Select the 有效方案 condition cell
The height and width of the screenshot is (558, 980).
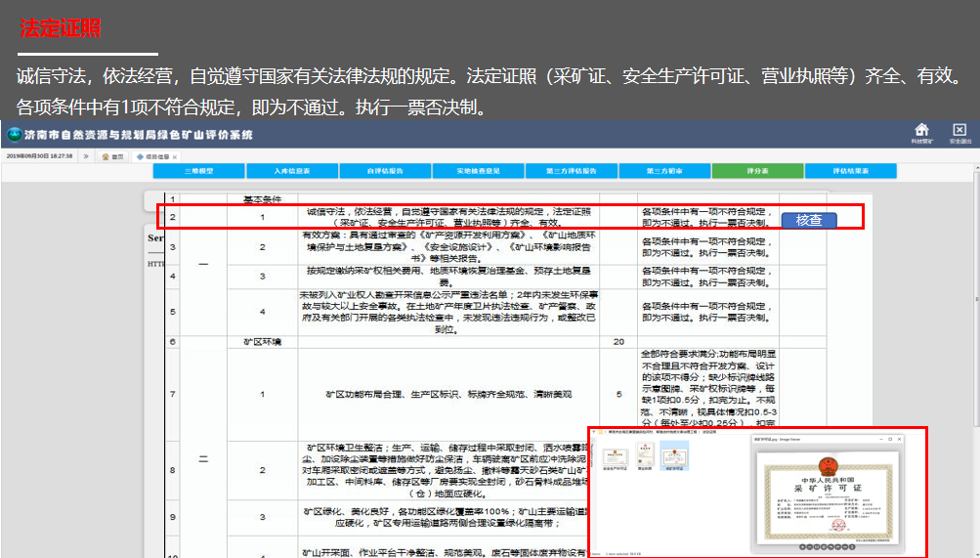coord(448,247)
